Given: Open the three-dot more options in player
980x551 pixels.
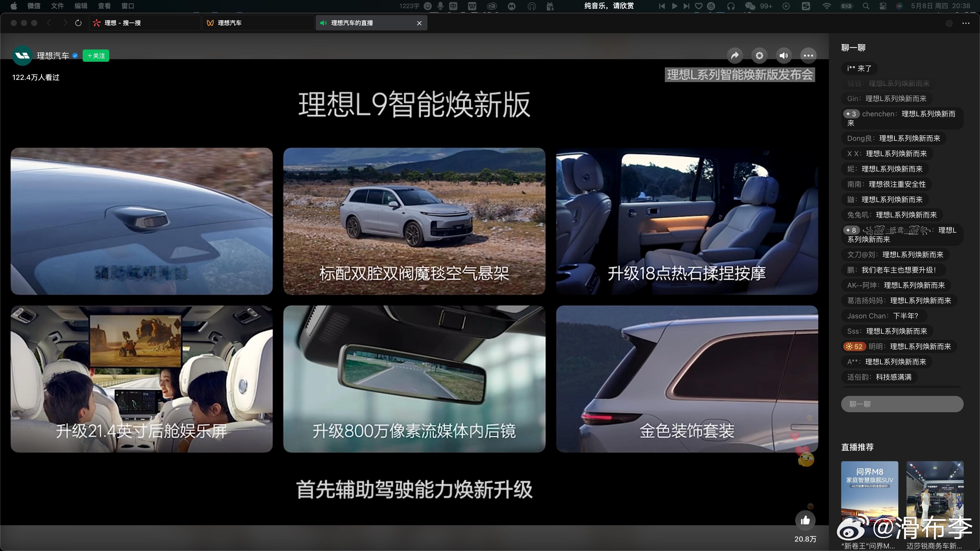Looking at the screenshot, I should (x=808, y=56).
